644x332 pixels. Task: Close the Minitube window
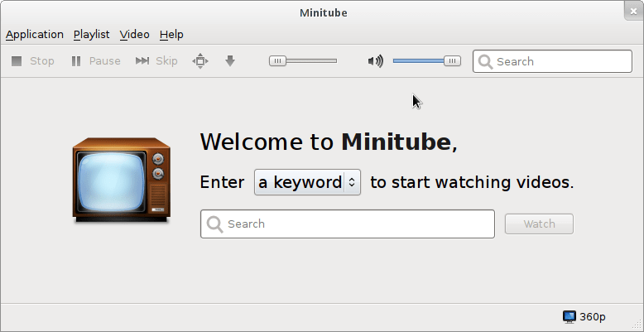click(x=633, y=11)
